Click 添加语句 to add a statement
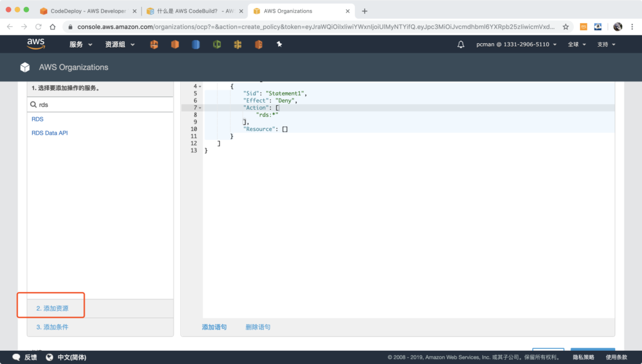Image resolution: width=642 pixels, height=364 pixels. click(214, 327)
